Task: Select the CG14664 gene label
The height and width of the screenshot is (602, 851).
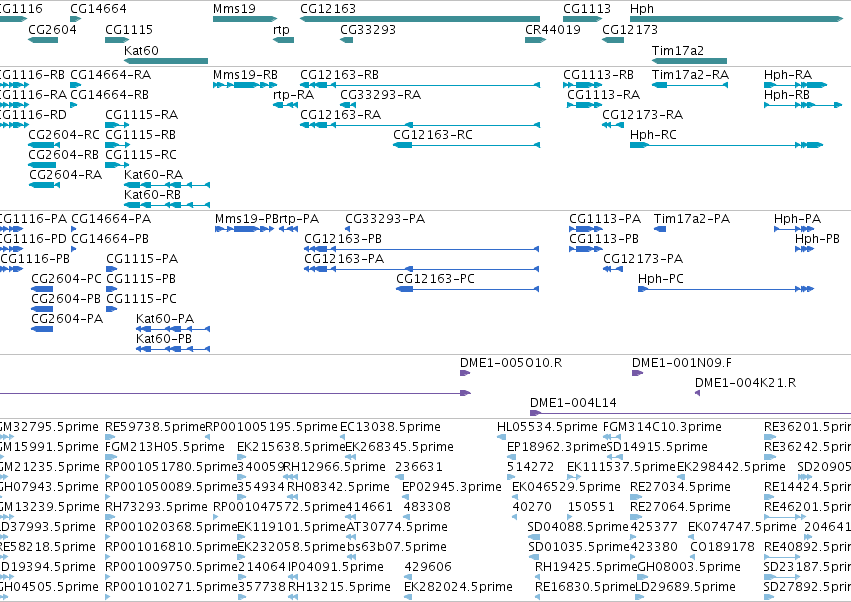Action: pyautogui.click(x=98, y=9)
